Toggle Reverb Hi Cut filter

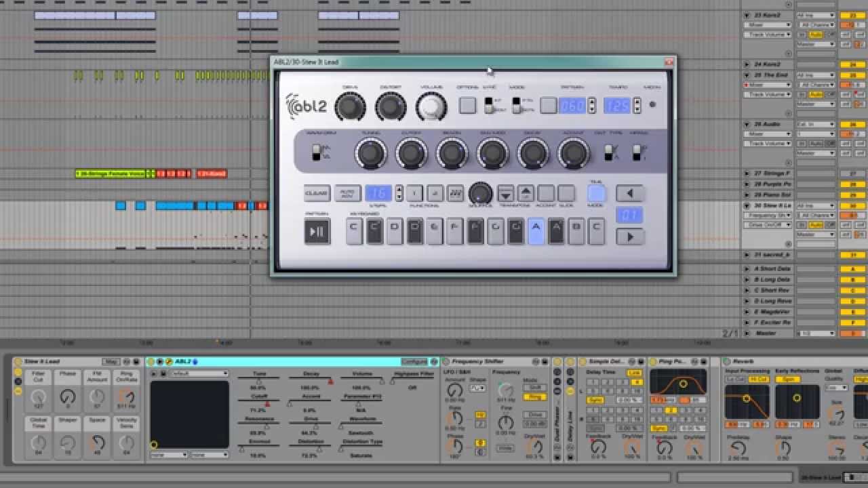click(x=758, y=380)
